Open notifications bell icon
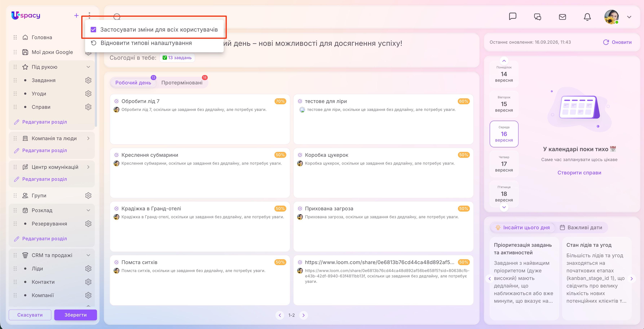The width and height of the screenshot is (644, 329). (x=587, y=17)
